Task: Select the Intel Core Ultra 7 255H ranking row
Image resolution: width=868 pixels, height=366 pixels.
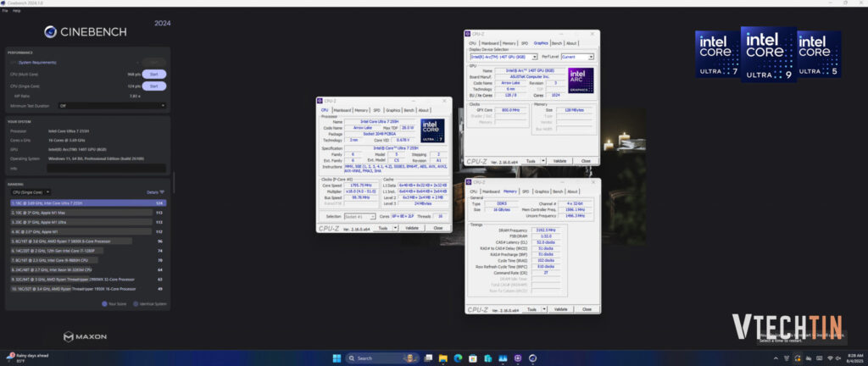Action: pos(88,202)
